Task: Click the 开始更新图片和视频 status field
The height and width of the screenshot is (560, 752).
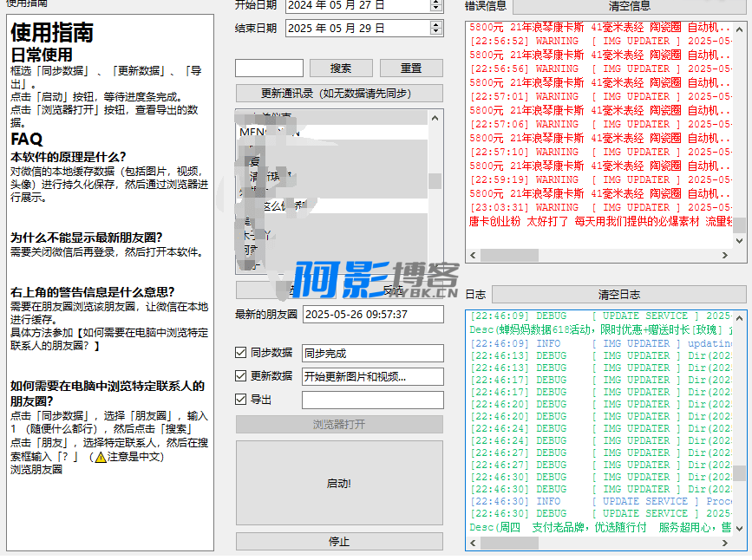Action: click(x=373, y=377)
